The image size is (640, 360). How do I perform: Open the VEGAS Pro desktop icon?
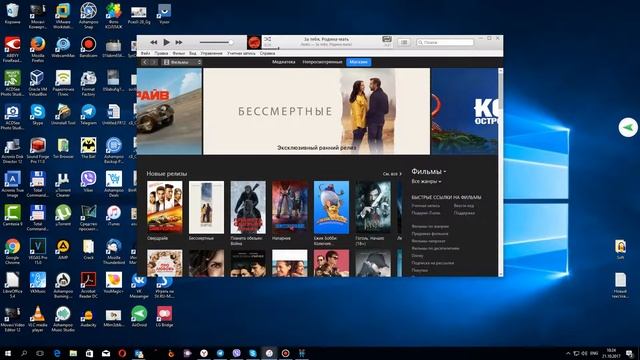point(38,251)
